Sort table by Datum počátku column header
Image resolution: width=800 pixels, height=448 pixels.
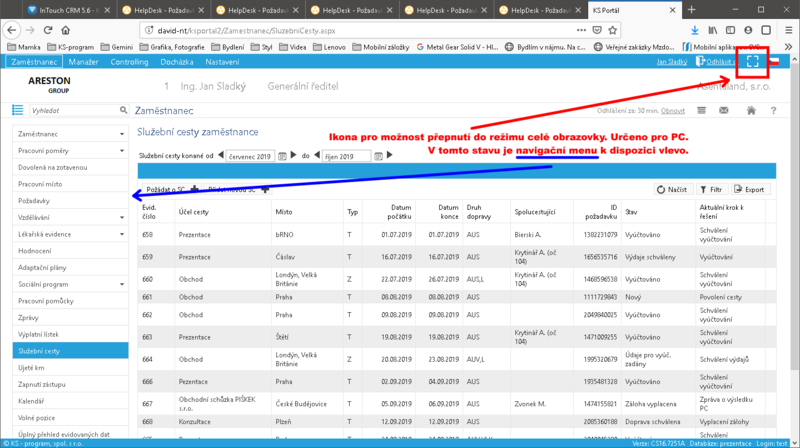[399, 212]
